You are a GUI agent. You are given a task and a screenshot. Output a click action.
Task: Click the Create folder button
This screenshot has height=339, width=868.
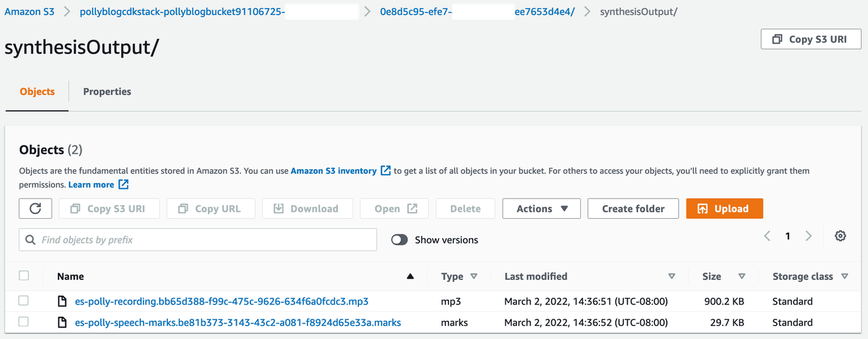click(x=633, y=209)
